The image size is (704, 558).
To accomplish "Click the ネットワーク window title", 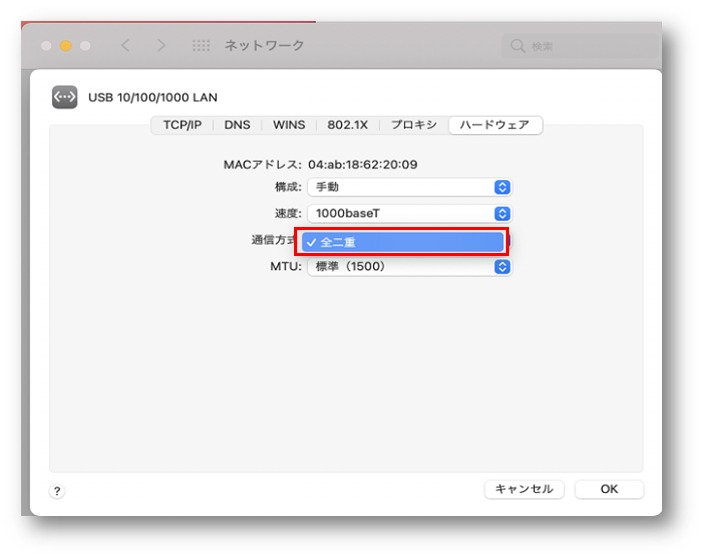I will (x=264, y=45).
